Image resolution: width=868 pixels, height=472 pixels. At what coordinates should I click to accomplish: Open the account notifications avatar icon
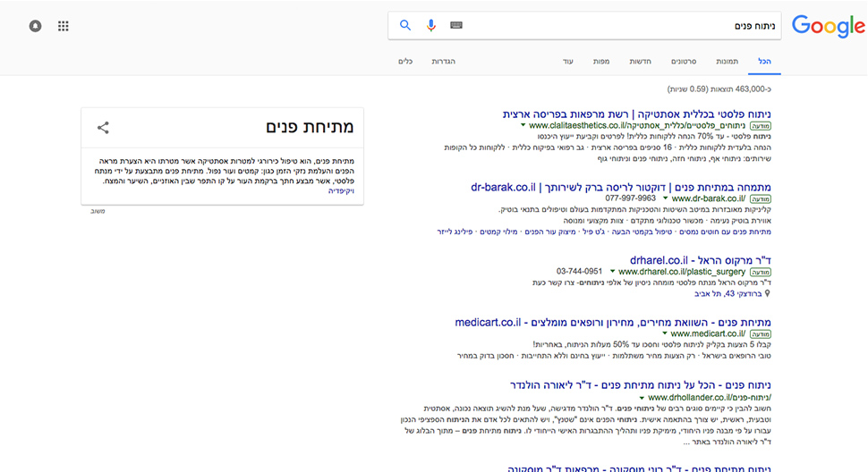(x=36, y=26)
